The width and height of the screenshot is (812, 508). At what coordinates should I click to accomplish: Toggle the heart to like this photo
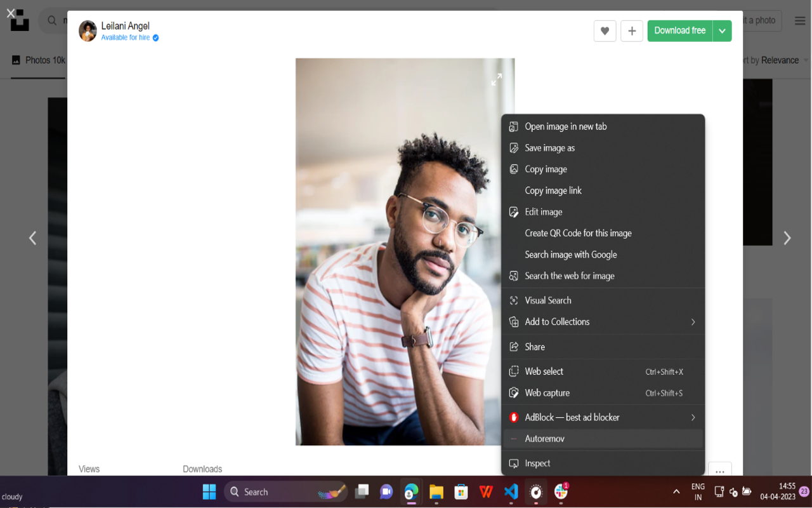click(605, 30)
